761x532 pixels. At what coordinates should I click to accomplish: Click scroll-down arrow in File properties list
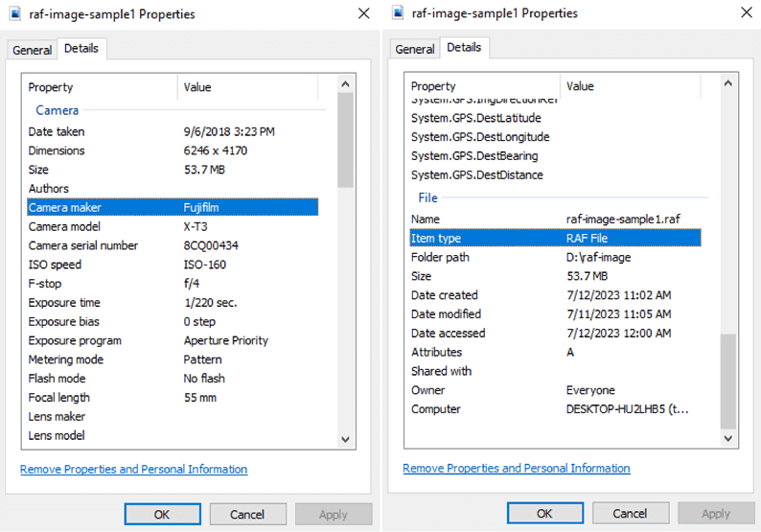pyautogui.click(x=729, y=438)
